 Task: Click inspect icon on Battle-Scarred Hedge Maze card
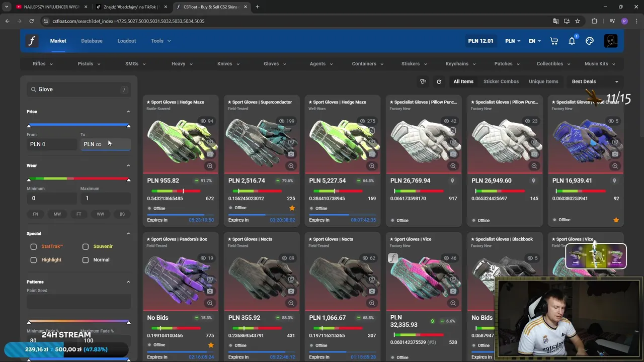coord(210,142)
